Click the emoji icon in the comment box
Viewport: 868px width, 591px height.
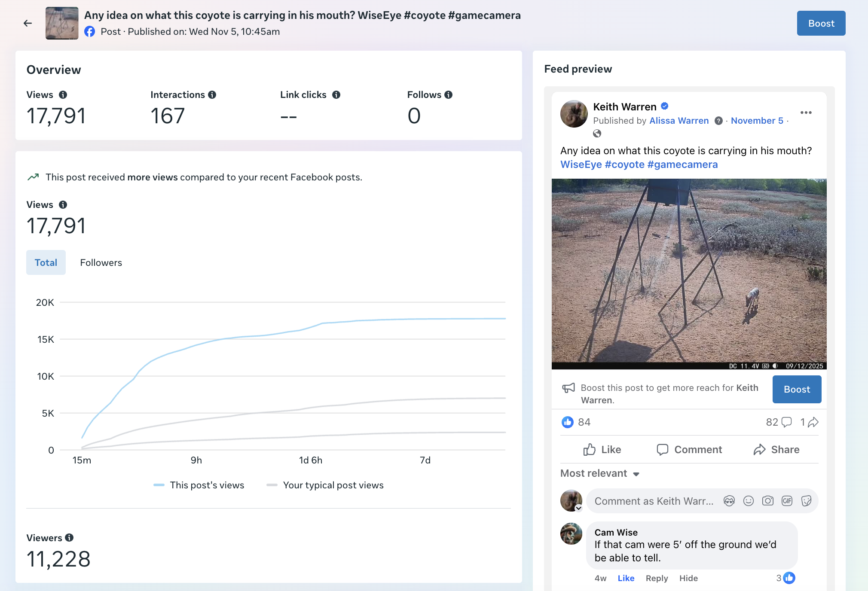749,501
